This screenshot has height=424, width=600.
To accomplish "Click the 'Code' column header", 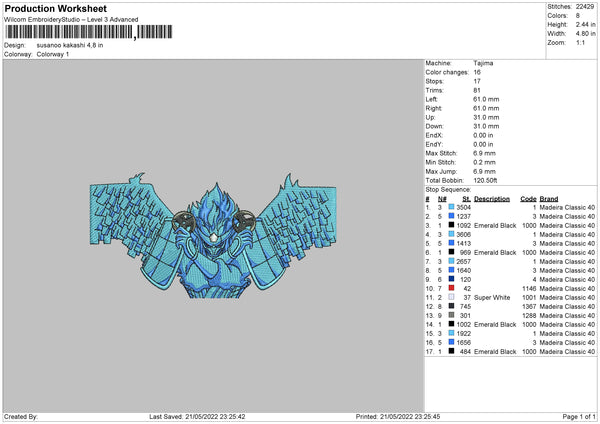I will coord(528,199).
